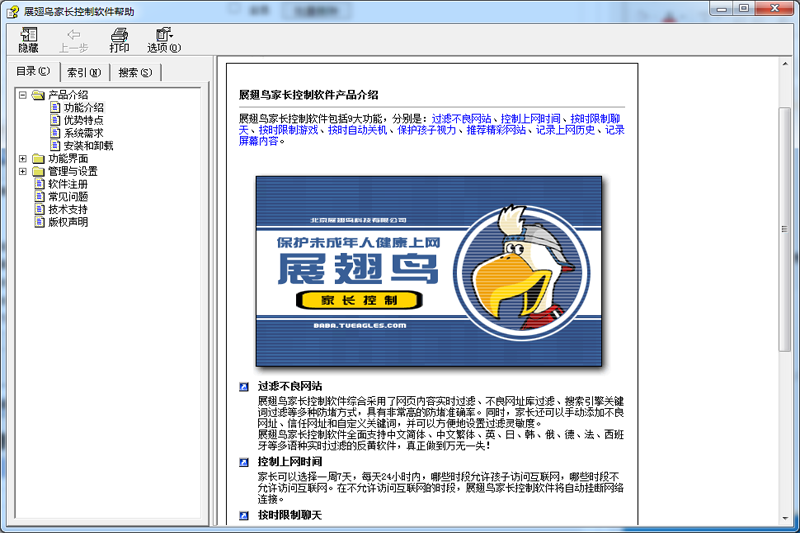Screen dimensions: 800x533
Task: Select the 功能界面 tree label
Action: pos(68,159)
